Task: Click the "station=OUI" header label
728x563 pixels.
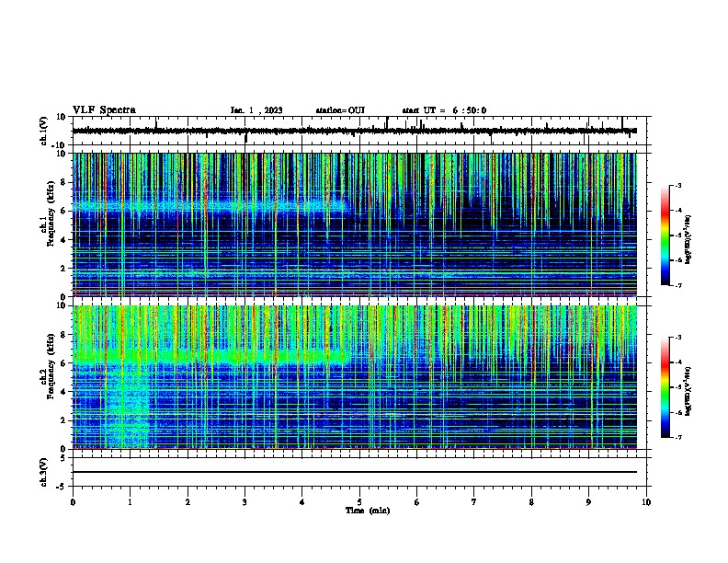Action: 340,110
